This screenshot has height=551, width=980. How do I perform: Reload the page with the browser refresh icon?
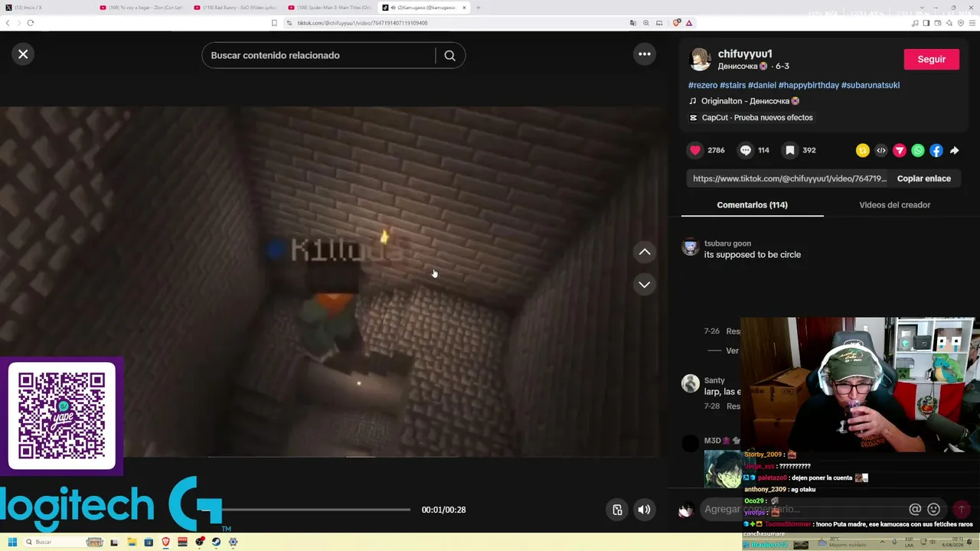pos(31,23)
